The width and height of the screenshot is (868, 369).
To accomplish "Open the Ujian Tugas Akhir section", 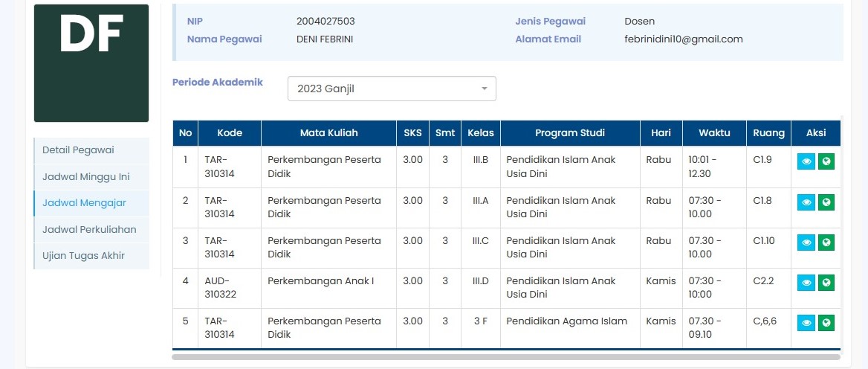I will [83, 256].
